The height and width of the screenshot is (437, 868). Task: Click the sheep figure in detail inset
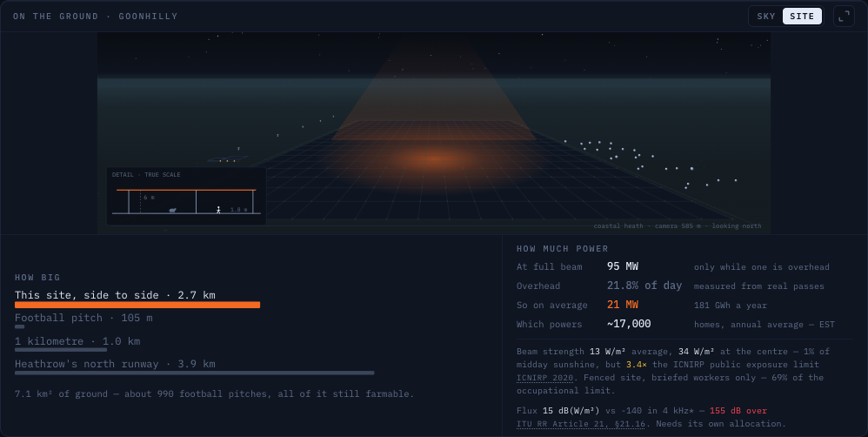click(x=173, y=211)
